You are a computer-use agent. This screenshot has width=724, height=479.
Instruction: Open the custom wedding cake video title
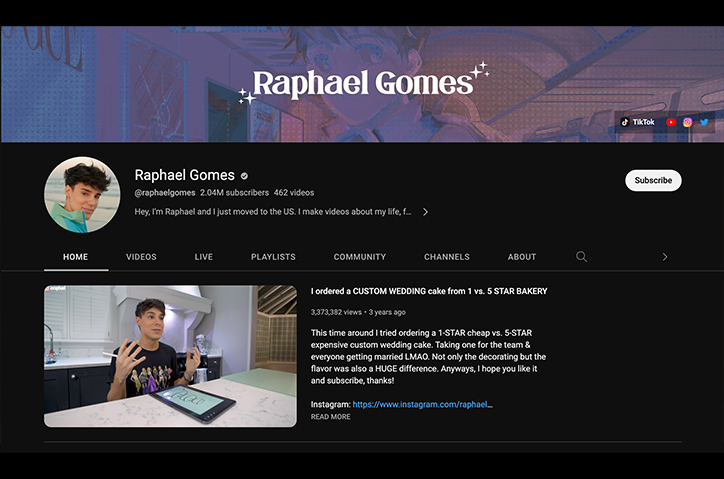click(x=429, y=291)
